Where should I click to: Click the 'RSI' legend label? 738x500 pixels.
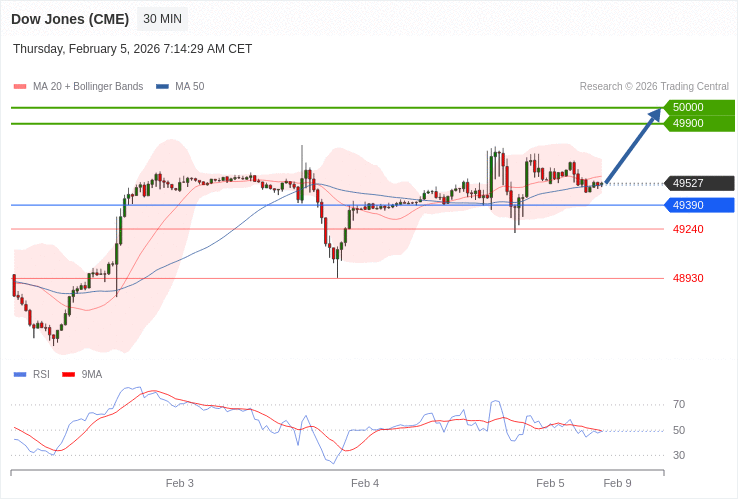41,375
